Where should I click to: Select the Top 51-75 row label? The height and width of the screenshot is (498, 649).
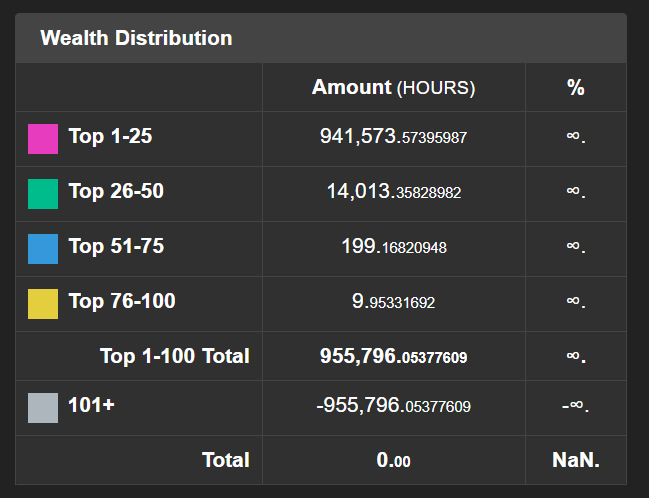116,246
